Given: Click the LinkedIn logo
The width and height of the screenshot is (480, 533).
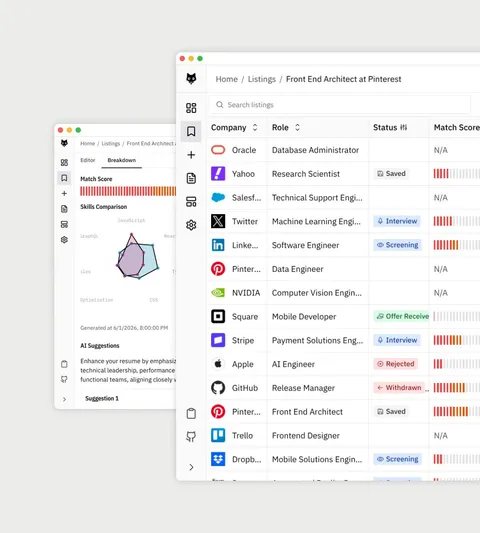Looking at the screenshot, I should pos(218,245).
